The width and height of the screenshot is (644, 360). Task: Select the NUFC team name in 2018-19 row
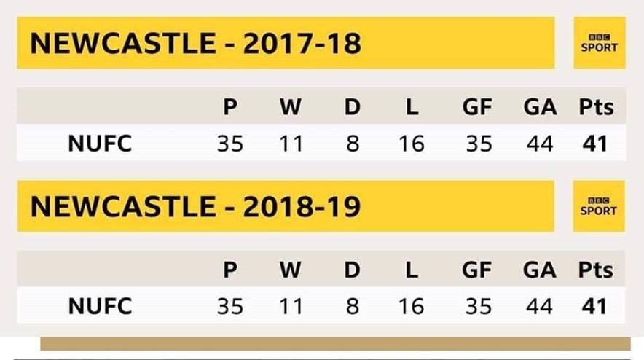(x=100, y=307)
